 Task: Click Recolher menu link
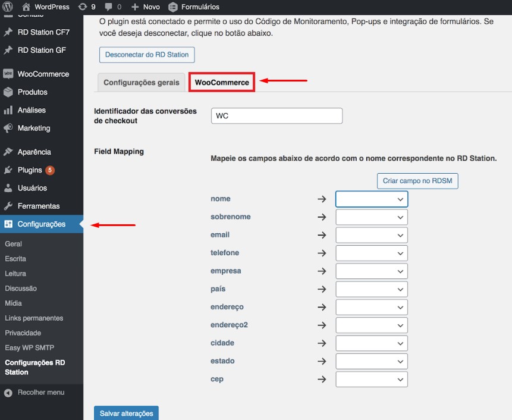point(41,393)
